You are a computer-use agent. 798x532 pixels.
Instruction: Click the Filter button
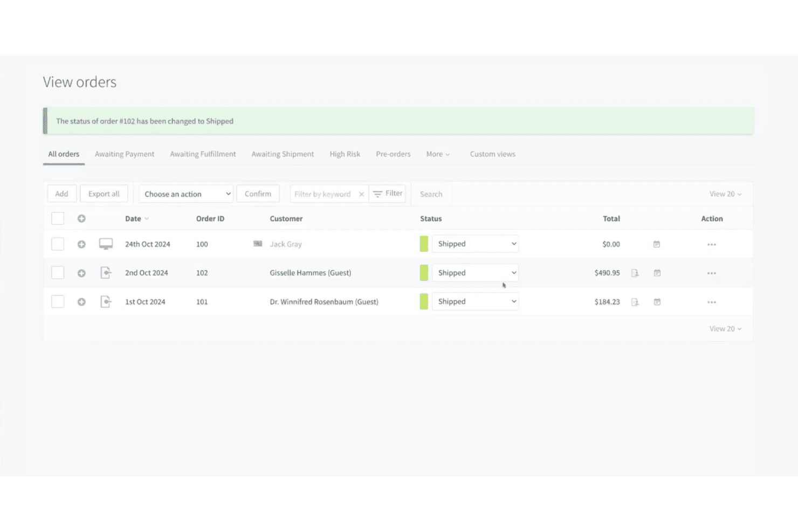point(387,194)
